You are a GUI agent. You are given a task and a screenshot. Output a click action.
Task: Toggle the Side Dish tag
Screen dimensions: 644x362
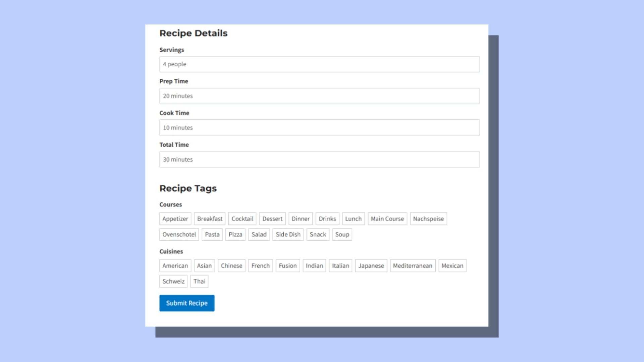pos(288,235)
